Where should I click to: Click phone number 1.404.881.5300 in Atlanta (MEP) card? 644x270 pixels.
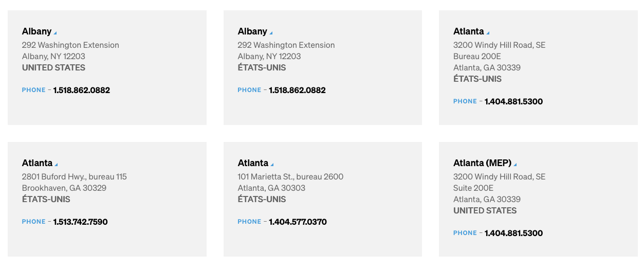513,233
